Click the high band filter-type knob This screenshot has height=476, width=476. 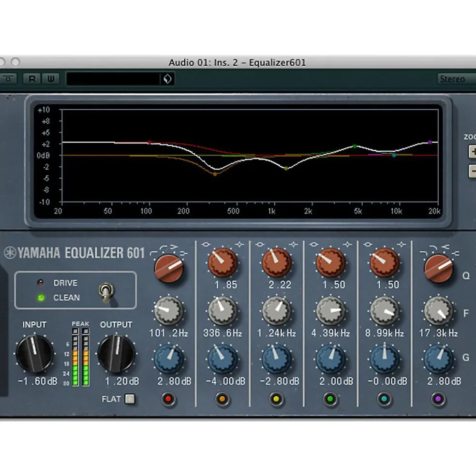click(438, 268)
